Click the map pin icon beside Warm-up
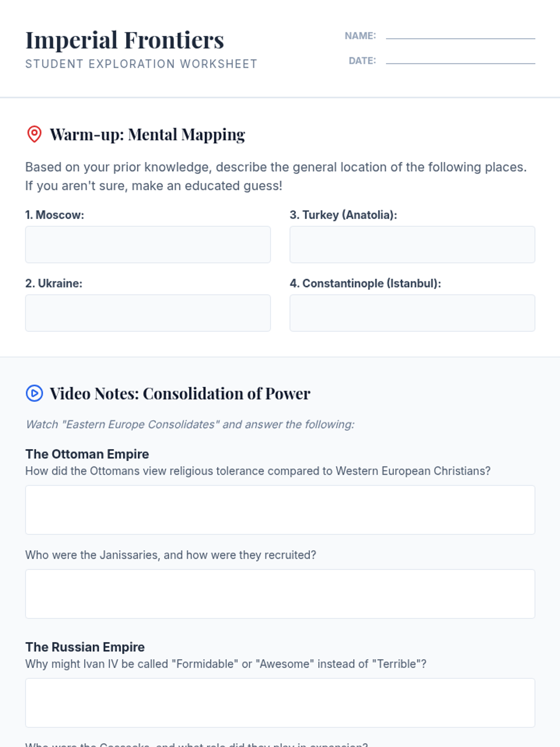This screenshot has width=560, height=747. click(34, 134)
